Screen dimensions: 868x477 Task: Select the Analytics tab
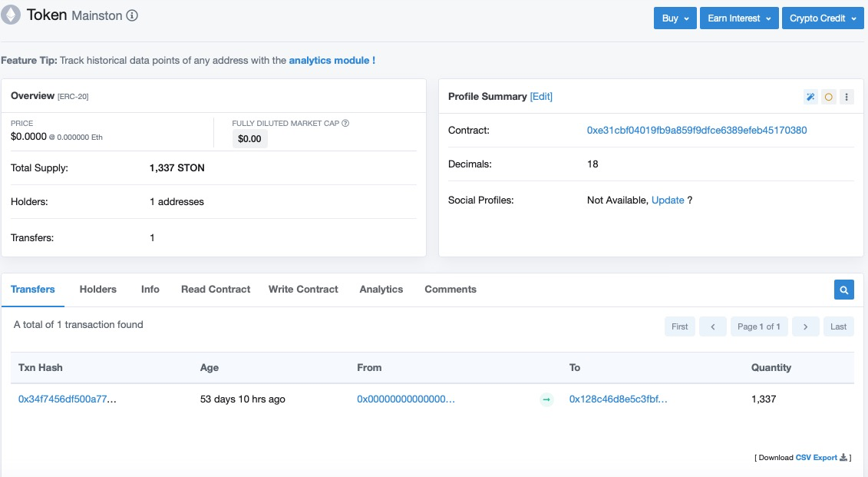click(x=381, y=290)
